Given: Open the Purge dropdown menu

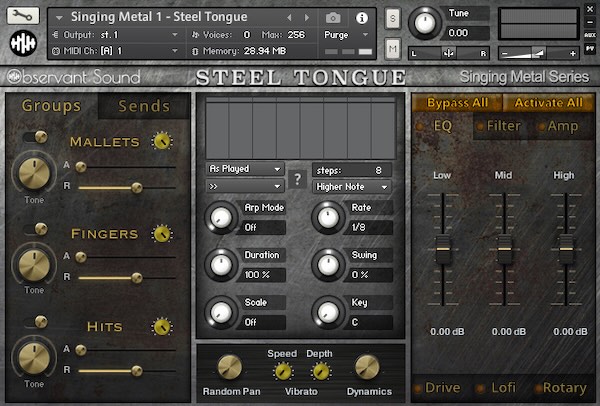Looking at the screenshot, I should tap(346, 35).
